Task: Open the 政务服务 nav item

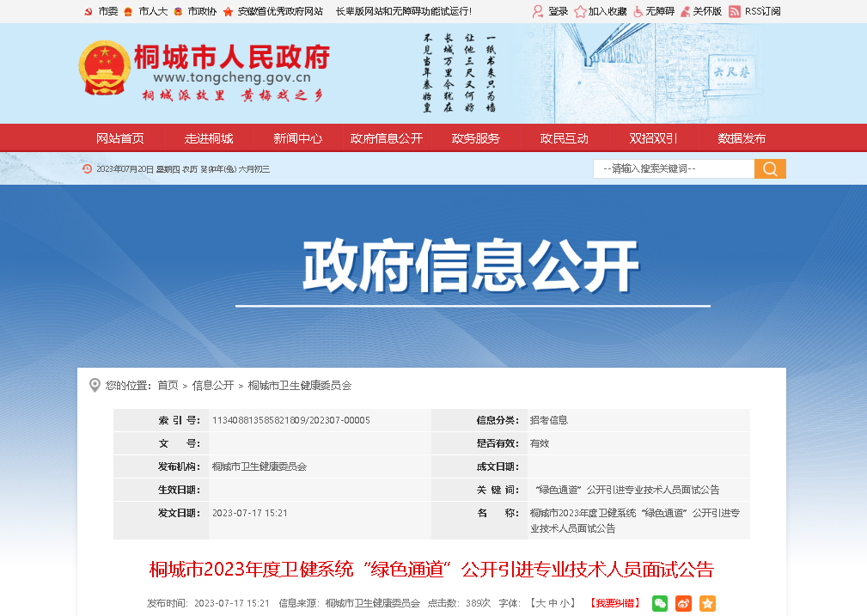Action: coord(475,138)
